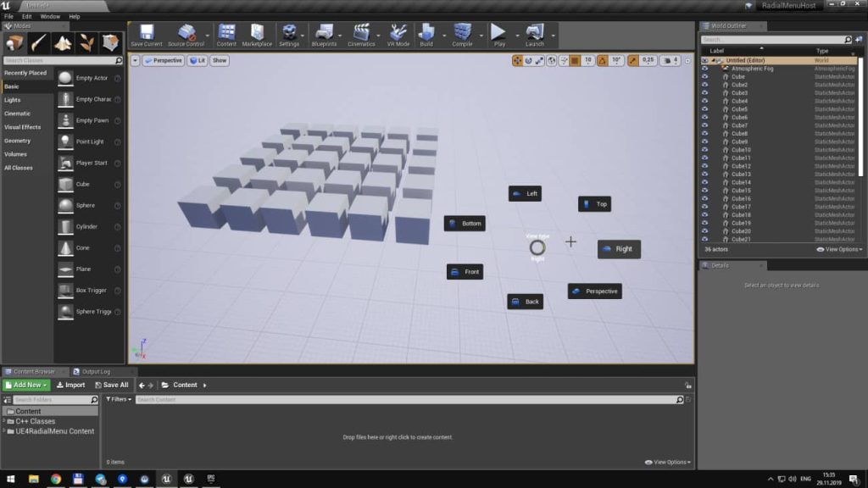
Task: Select Foliage mode icon
Action: click(x=86, y=42)
